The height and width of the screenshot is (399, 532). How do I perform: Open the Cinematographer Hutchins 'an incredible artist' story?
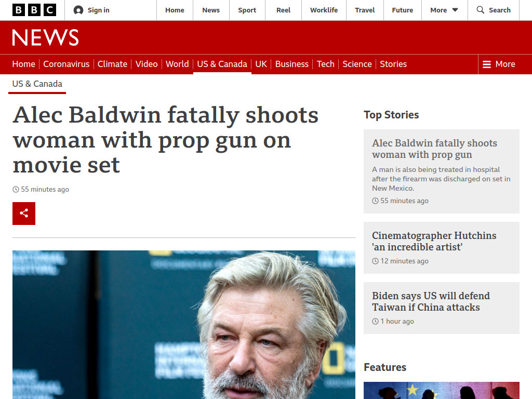434,241
